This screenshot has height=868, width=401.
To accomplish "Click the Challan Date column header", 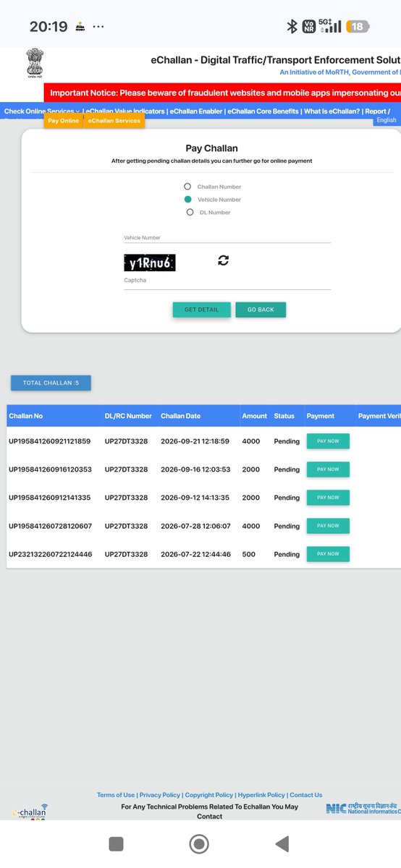I will (x=181, y=416).
